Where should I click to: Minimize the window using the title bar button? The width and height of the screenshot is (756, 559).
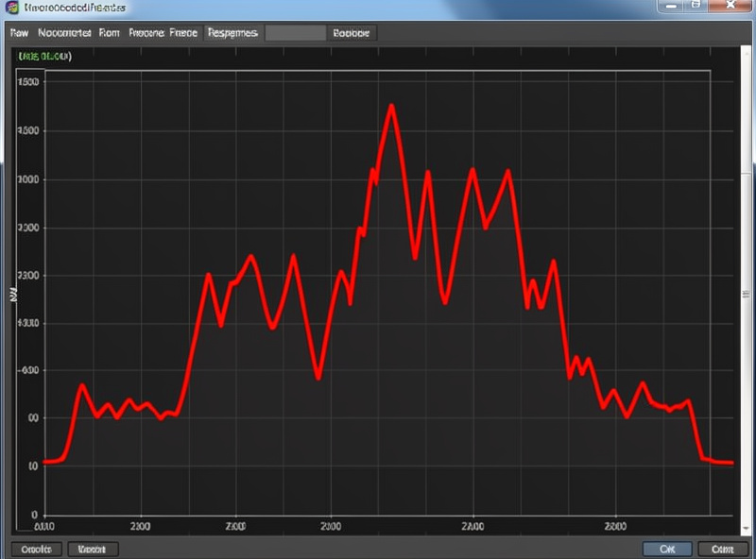(x=671, y=6)
